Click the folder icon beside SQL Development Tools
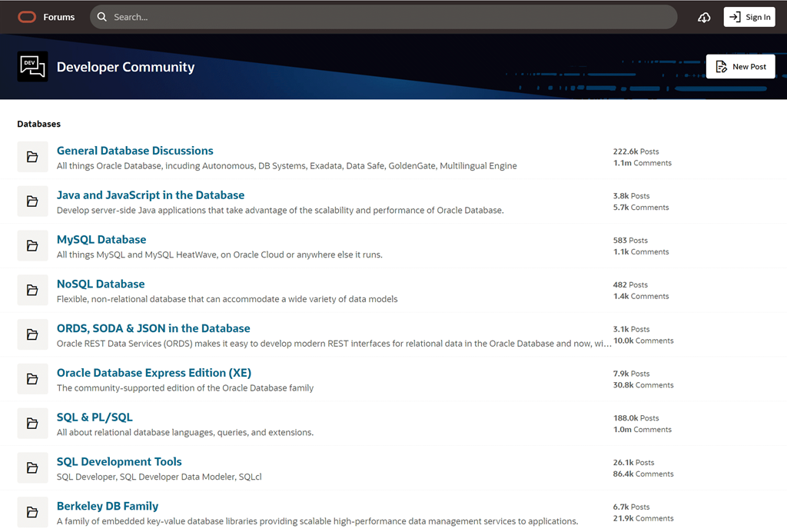The width and height of the screenshot is (787, 532). pos(32,467)
